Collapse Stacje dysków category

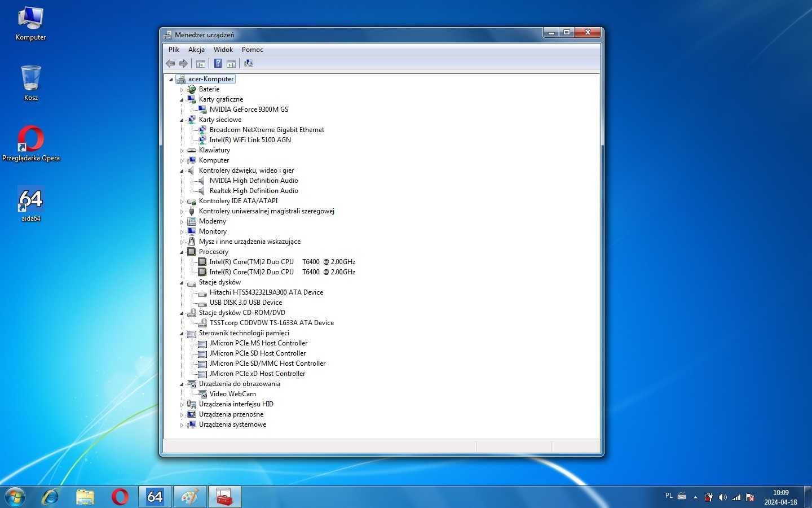182,283
